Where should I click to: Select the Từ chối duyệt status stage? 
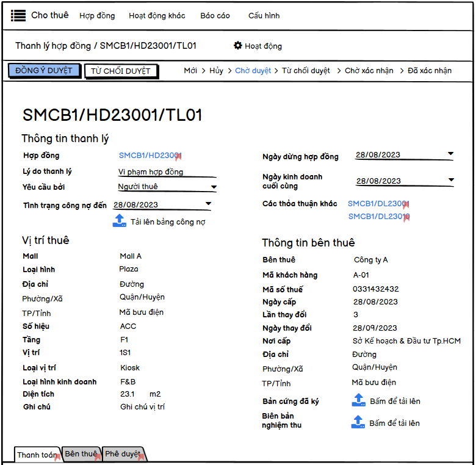click(x=306, y=71)
